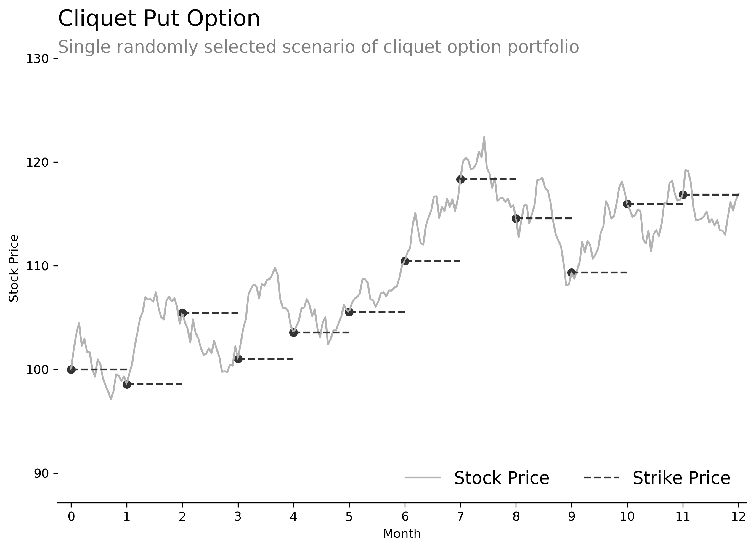Click the 12 tick label on x-axis
Screen dimensions: 756x549
pyautogui.click(x=738, y=517)
